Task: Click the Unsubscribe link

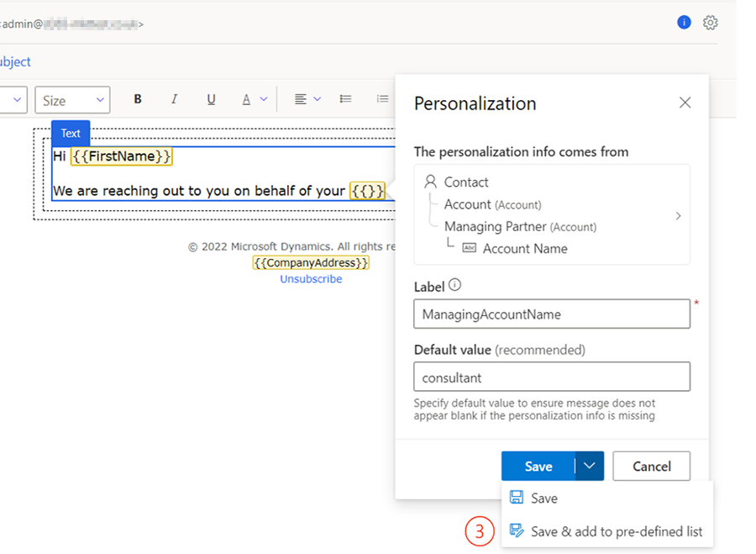Action: pos(311,278)
